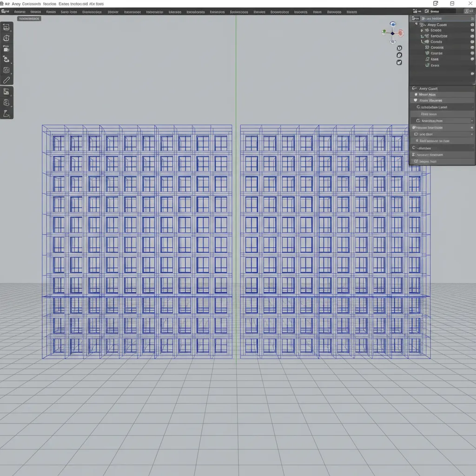The height and width of the screenshot is (476, 476).
Task: Click the Bneso name field in top header
Action: coord(443,11)
